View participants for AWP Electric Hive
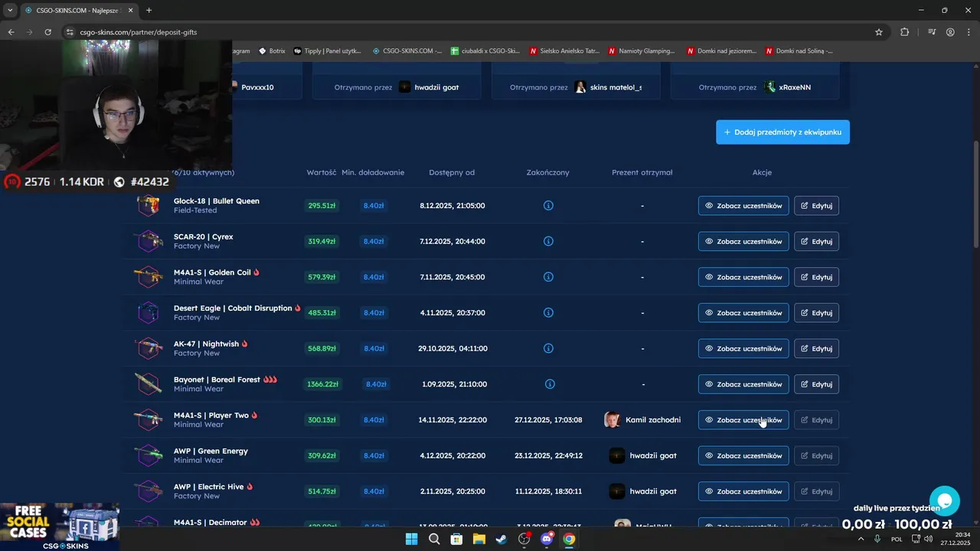Image resolution: width=980 pixels, height=551 pixels. coord(743,491)
